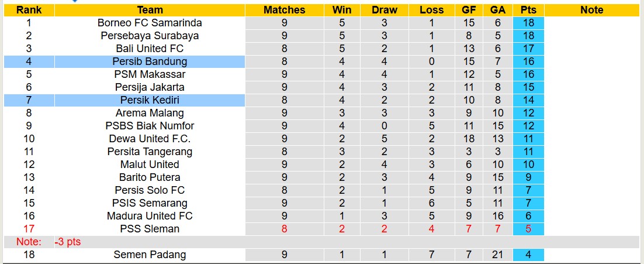Select highlighted Persib Bandung row
Image resolution: width=644 pixels, height=264 pixels.
[x=150, y=61]
